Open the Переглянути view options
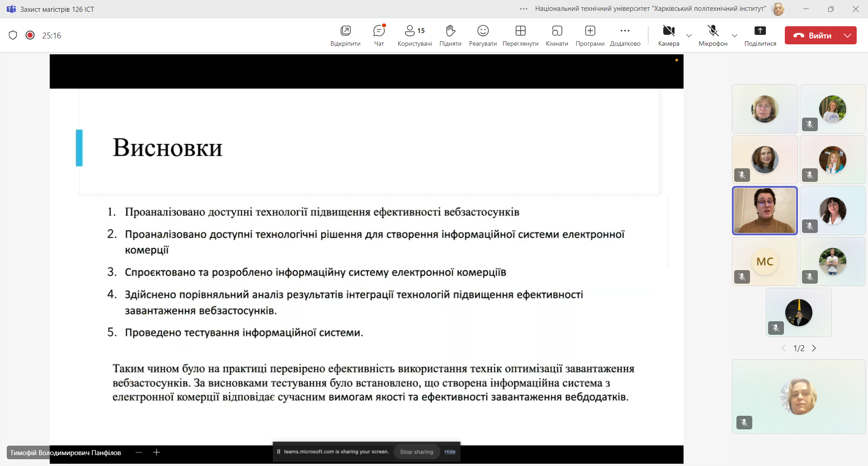 520,35
